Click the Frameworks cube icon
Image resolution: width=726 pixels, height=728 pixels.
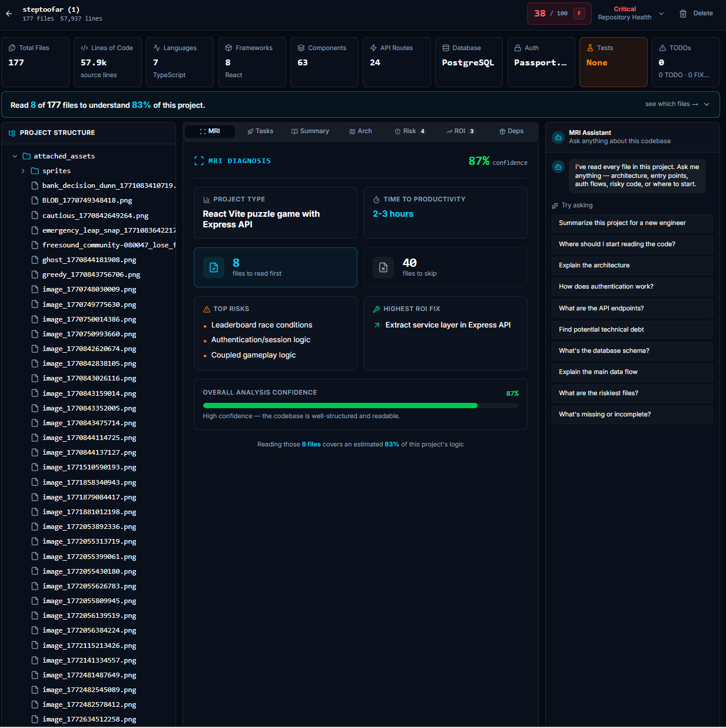(x=229, y=48)
